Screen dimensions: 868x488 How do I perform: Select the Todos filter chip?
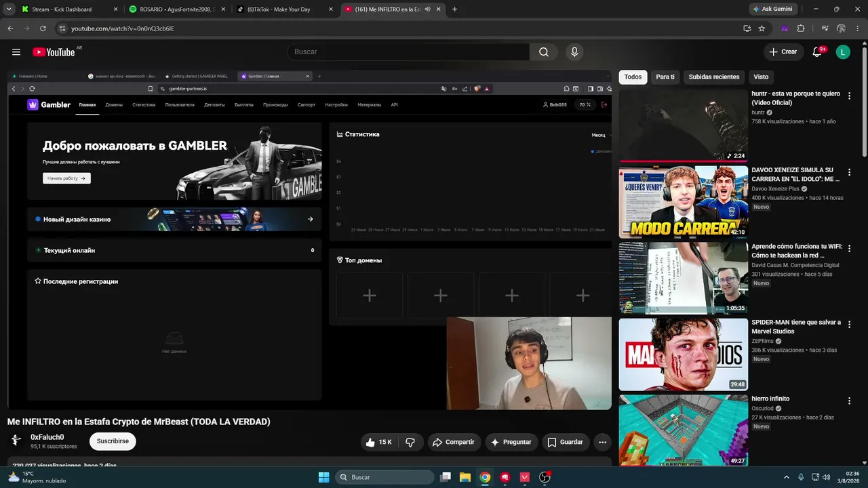click(633, 77)
